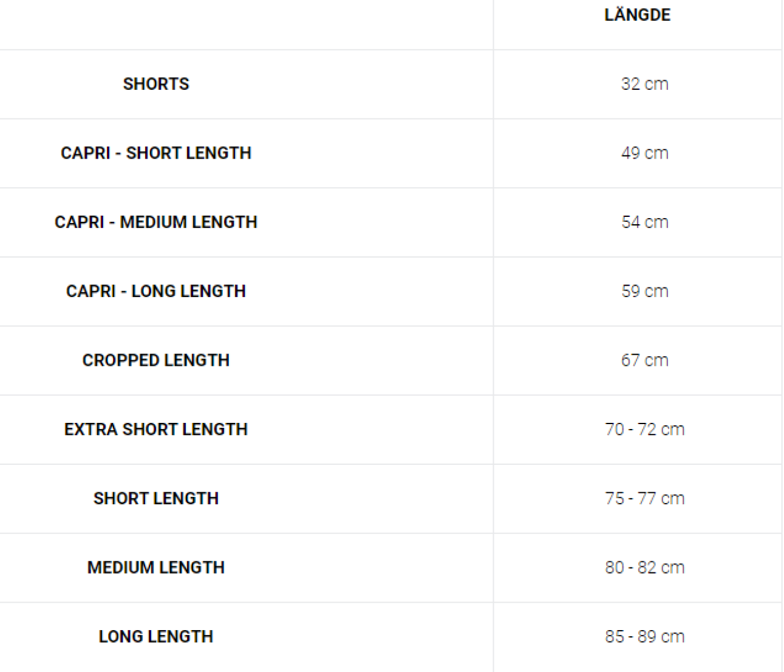Click the 32 cm length value

(x=644, y=84)
